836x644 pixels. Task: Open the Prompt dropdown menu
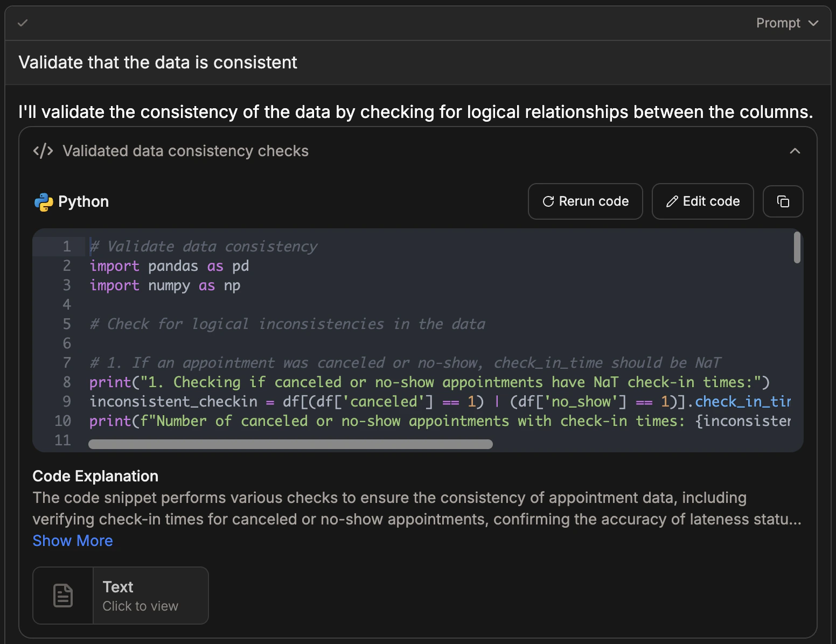(787, 23)
